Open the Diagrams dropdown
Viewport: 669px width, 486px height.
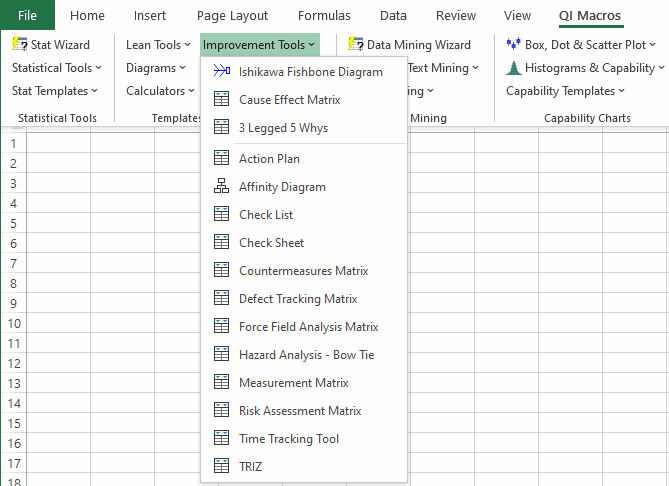156,68
